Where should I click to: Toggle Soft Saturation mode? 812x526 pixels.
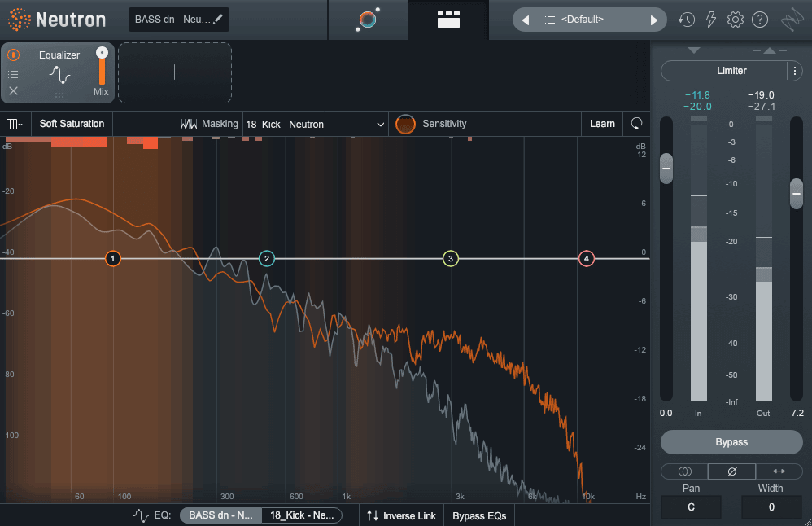click(72, 124)
